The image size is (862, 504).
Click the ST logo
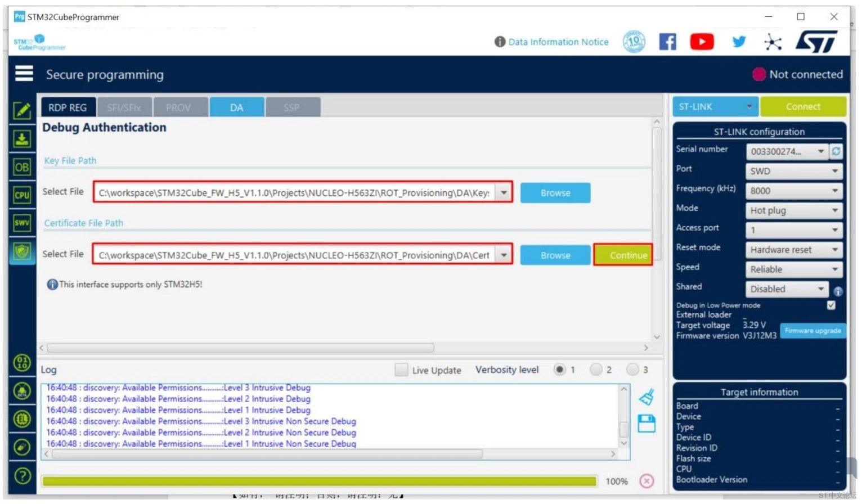point(816,41)
